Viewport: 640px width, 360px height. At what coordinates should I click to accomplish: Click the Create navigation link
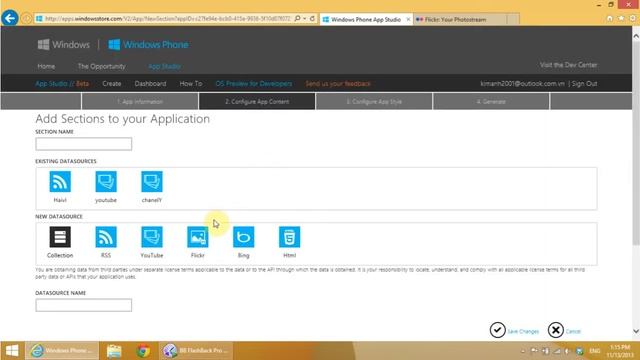pyautogui.click(x=112, y=83)
